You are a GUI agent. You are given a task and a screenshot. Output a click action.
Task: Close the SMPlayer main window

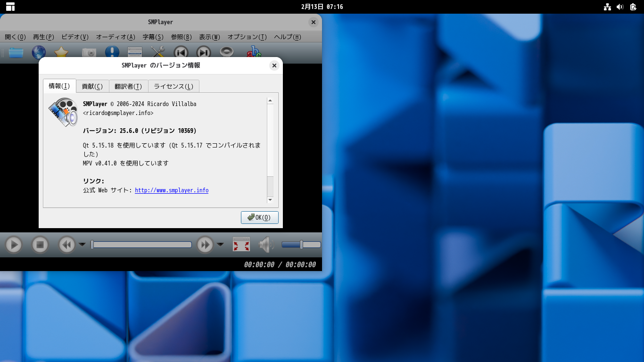(x=314, y=22)
